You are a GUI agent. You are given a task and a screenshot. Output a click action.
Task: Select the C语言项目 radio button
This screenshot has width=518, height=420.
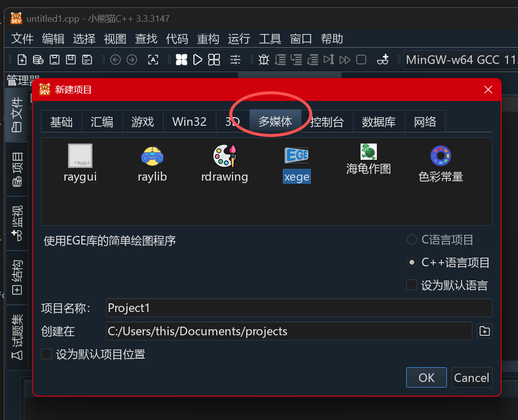(412, 240)
